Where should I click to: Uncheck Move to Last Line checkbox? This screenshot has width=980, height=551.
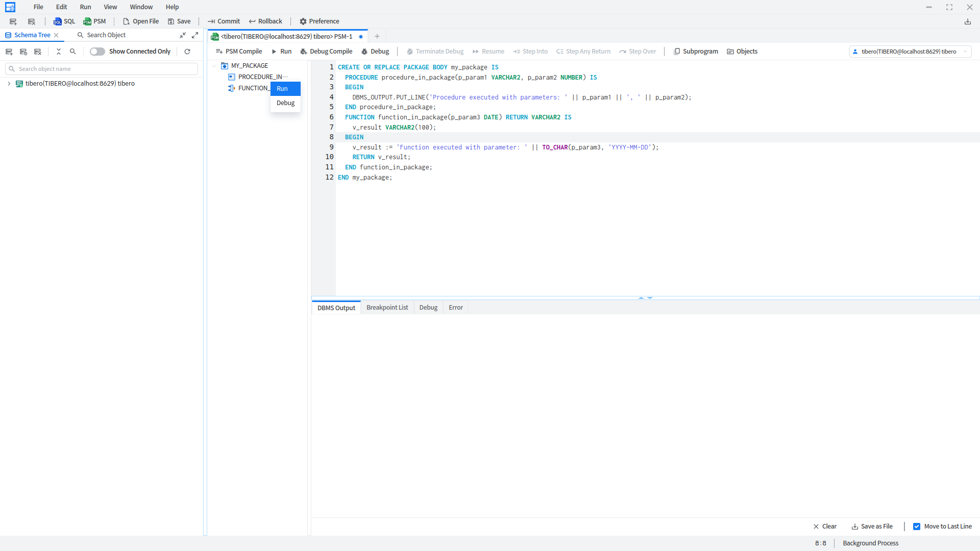point(917,527)
